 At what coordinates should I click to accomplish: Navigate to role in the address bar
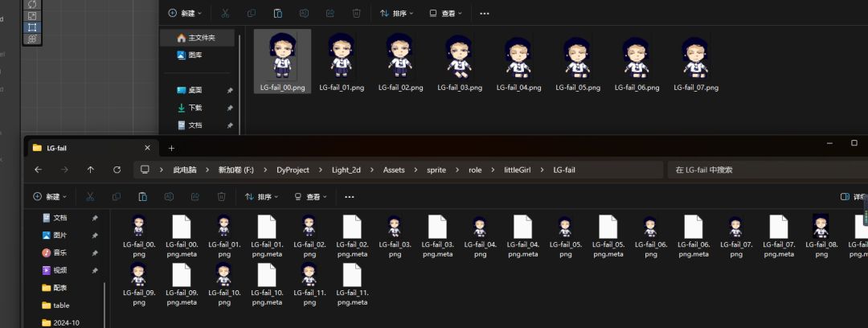[x=475, y=170]
